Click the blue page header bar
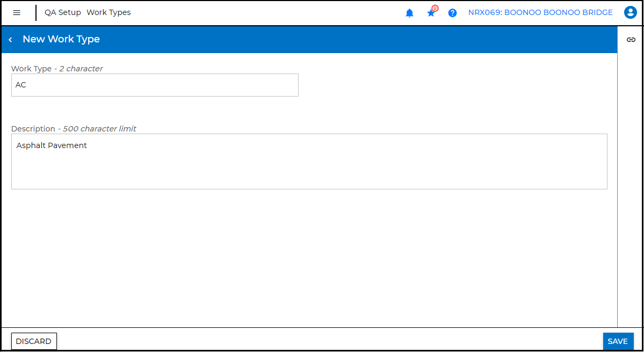644x352 pixels. point(322,39)
